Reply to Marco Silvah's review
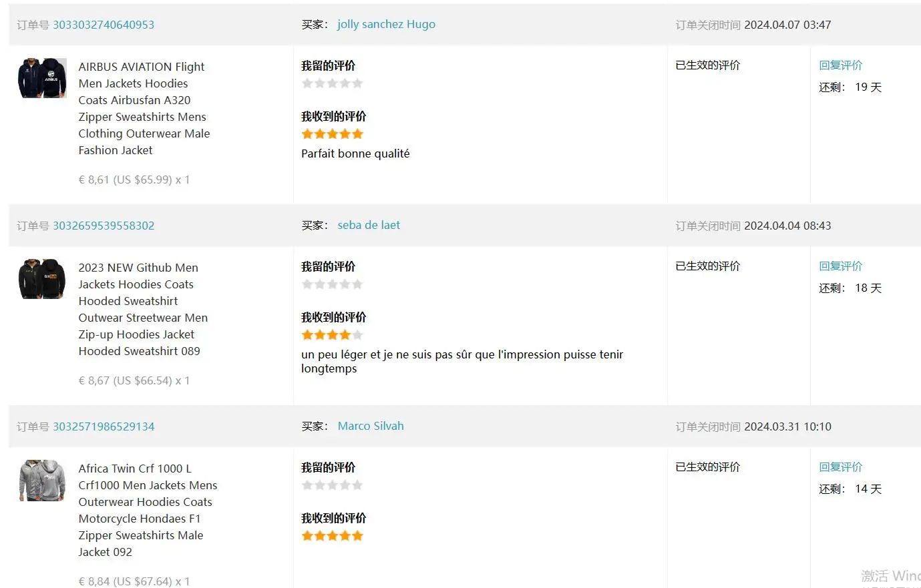This screenshot has width=921, height=588. (x=840, y=467)
